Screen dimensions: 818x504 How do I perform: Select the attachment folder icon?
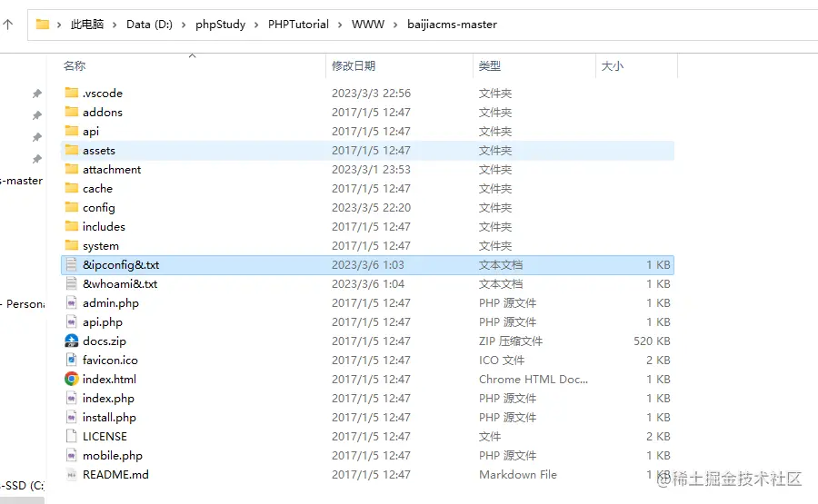[x=72, y=169]
